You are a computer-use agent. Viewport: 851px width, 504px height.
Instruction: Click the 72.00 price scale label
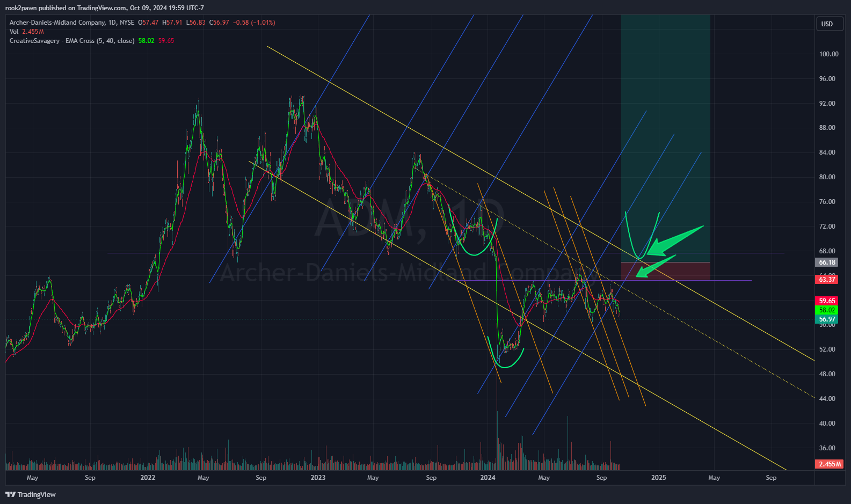tap(827, 227)
